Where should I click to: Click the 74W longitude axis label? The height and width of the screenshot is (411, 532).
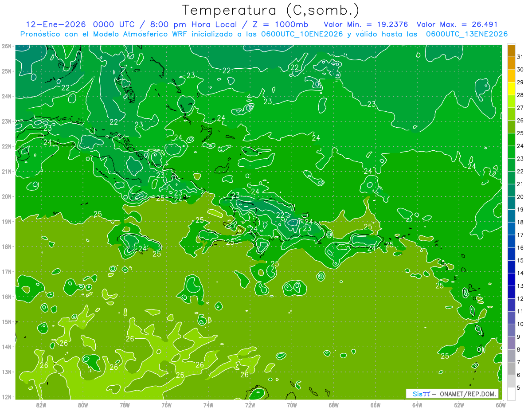[208, 404]
